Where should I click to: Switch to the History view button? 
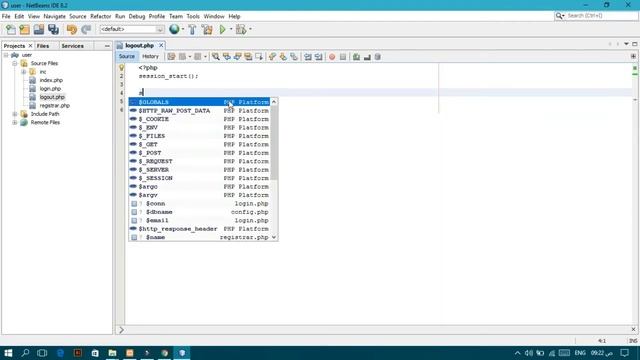(x=150, y=56)
